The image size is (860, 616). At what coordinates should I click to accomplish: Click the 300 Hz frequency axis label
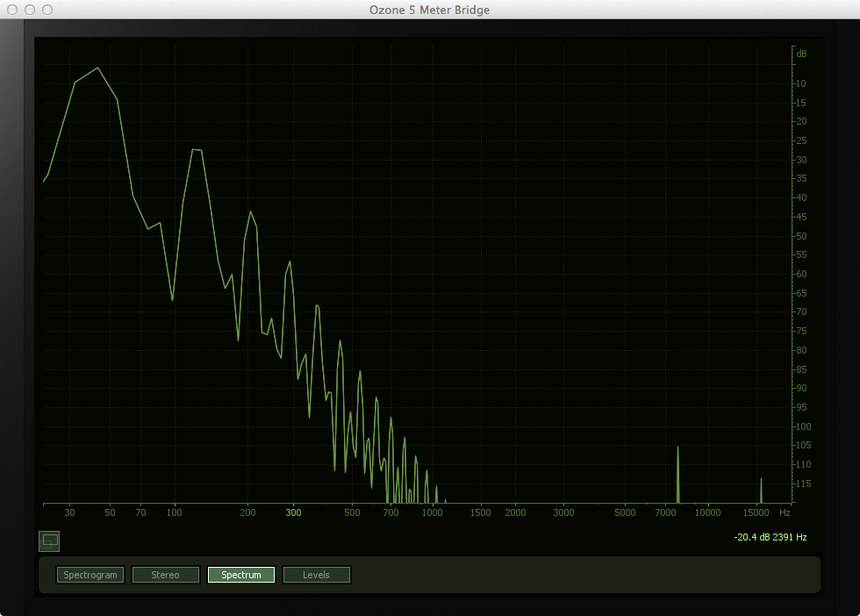click(293, 512)
